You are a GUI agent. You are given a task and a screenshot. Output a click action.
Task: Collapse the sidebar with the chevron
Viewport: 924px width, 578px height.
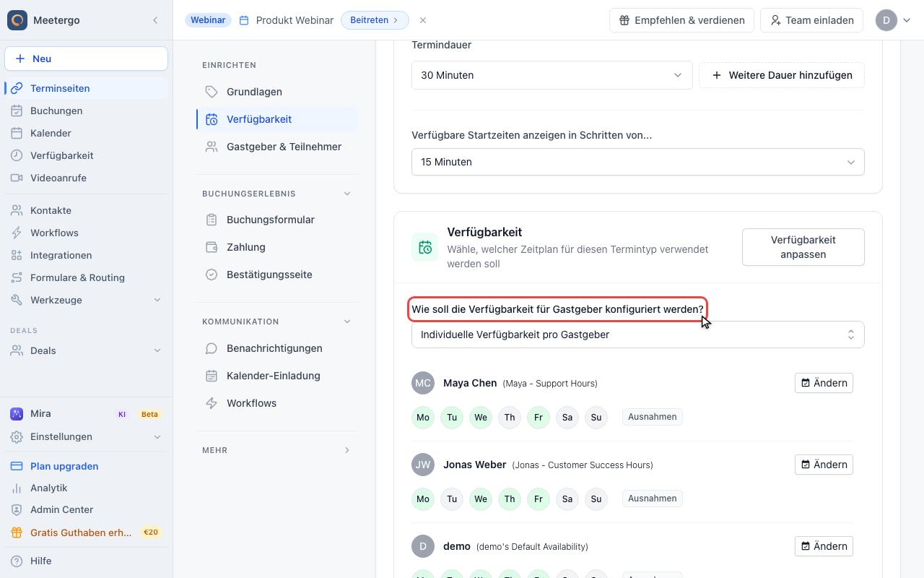tap(155, 20)
